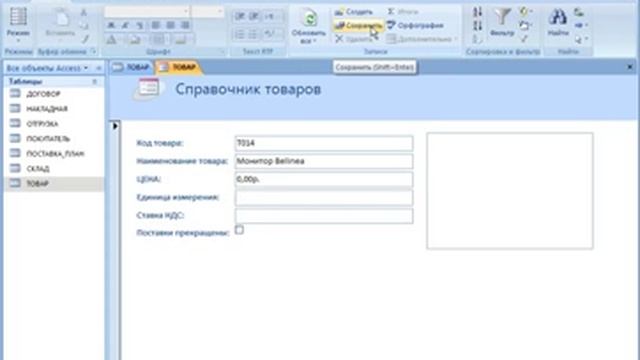
Task: Toggle underline formatting
Action: [140, 25]
